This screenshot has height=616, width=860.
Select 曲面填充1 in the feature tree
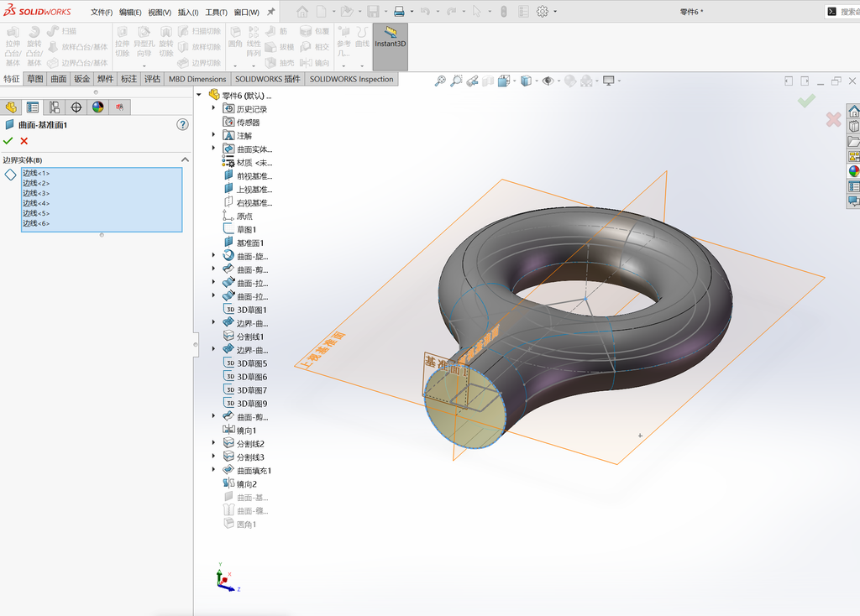click(x=254, y=470)
